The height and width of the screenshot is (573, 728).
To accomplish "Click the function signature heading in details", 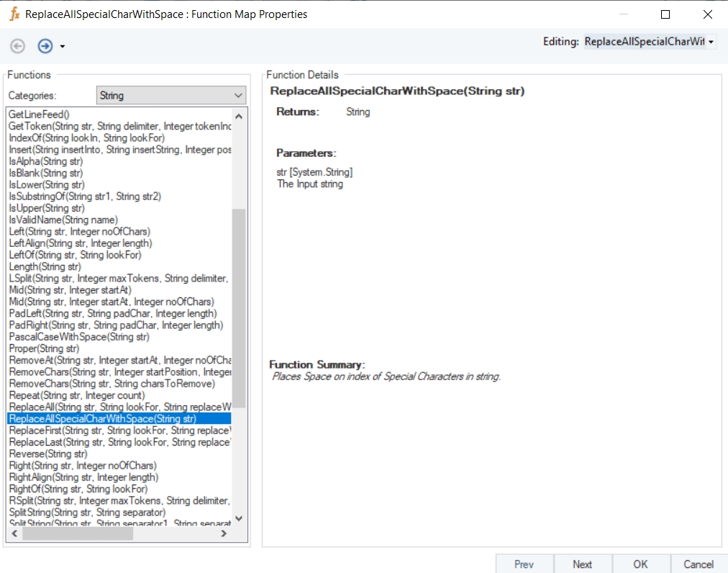I will pyautogui.click(x=397, y=91).
